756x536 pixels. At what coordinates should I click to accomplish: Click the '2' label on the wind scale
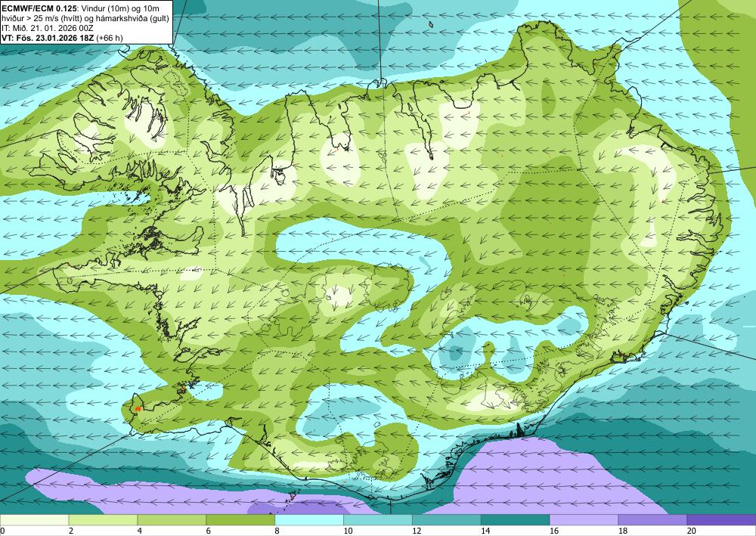coord(71,531)
